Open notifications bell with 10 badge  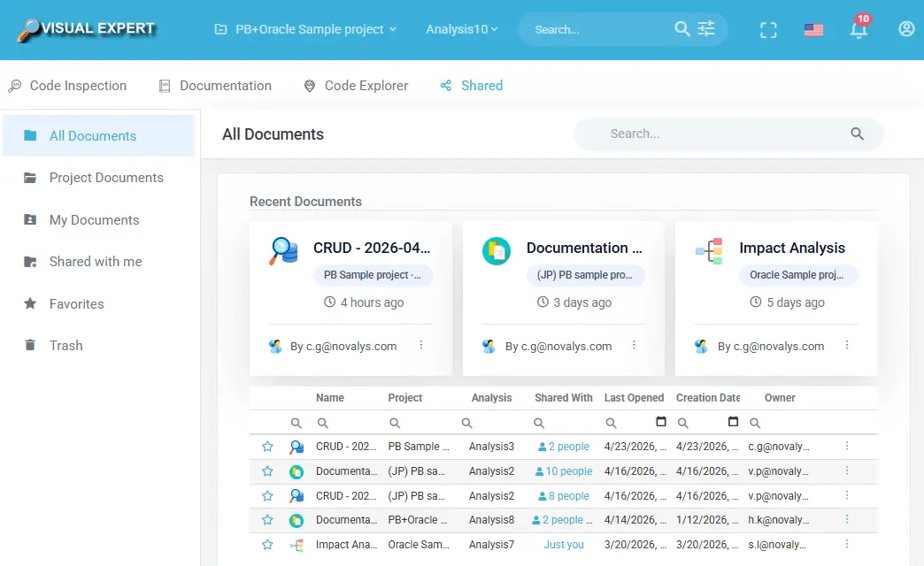click(x=859, y=27)
